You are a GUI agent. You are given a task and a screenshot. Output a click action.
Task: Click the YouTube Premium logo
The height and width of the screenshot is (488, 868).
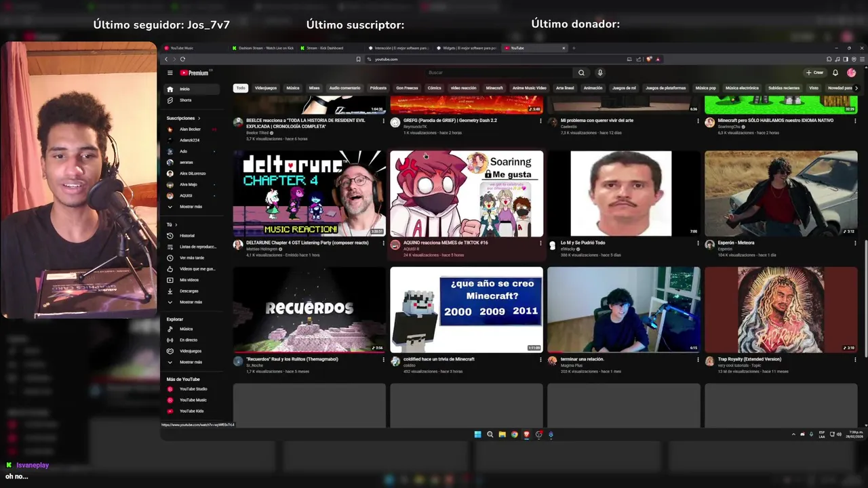195,73
